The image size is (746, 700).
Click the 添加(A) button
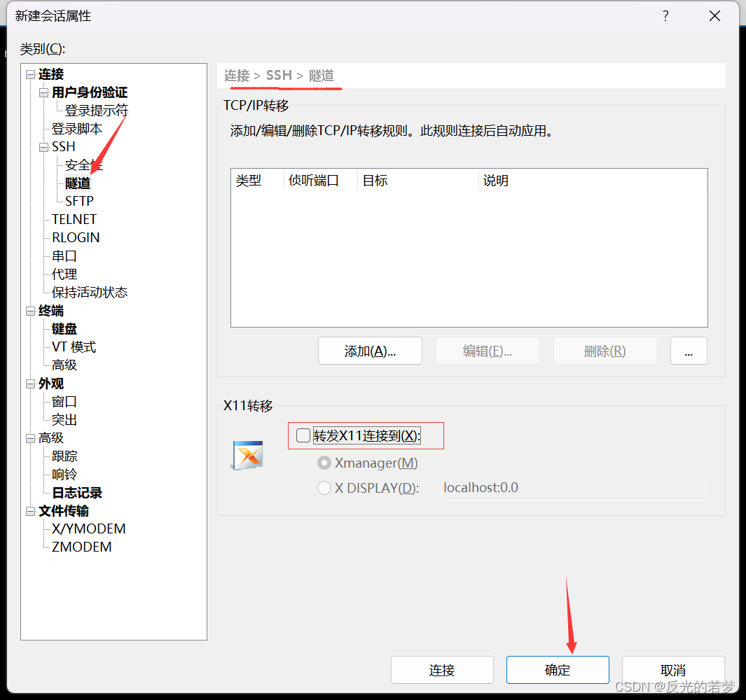[x=370, y=351]
